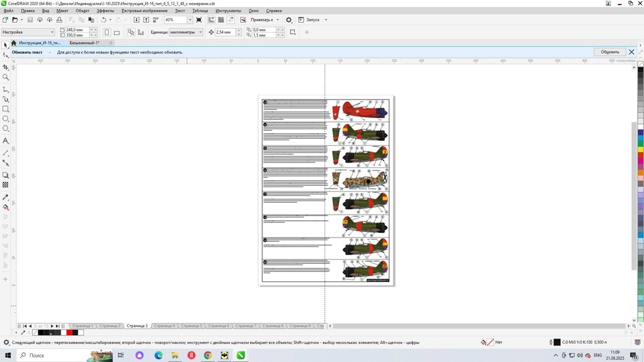644x362 pixels.
Task: Switch to page tab Страница 5
Action: point(191,326)
